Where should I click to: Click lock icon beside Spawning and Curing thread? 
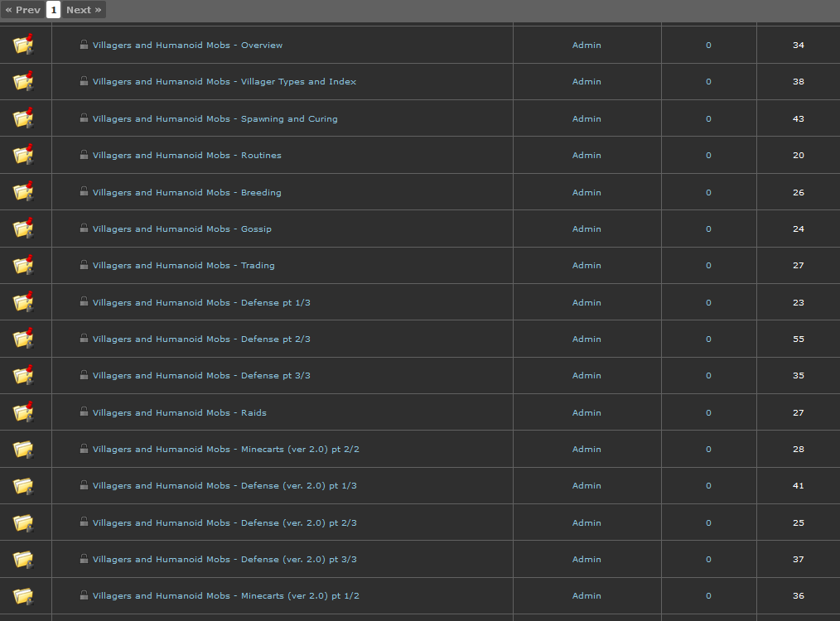84,118
